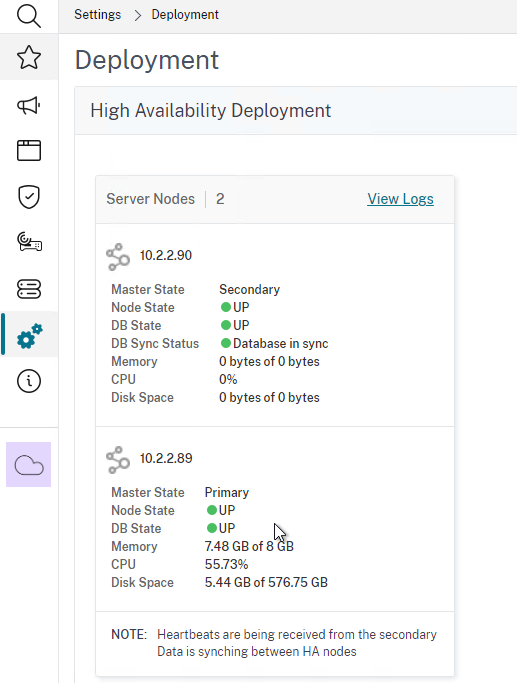Open Favorites star icon in sidebar
Image resolution: width=517 pixels, height=683 pixels.
(x=29, y=57)
